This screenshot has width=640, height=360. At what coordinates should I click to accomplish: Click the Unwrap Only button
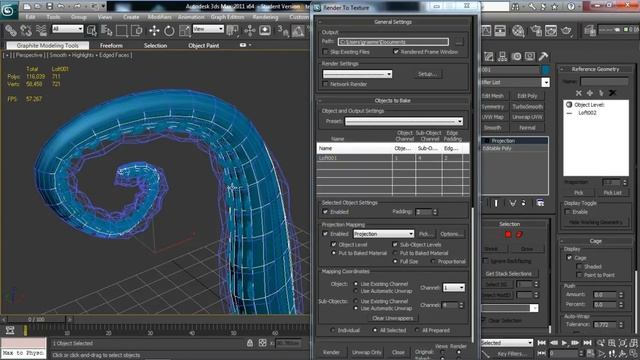point(367,352)
